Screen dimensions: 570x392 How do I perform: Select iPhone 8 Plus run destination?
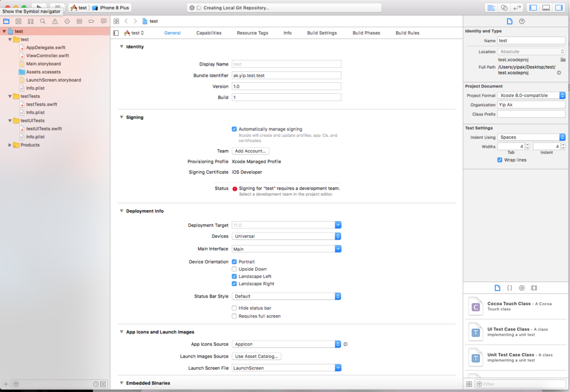(111, 8)
